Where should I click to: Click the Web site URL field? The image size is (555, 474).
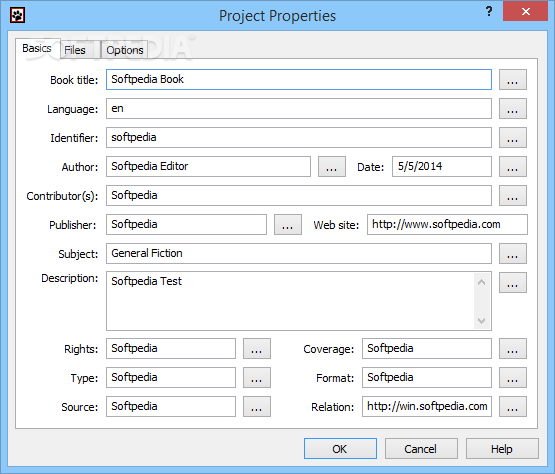point(447,224)
